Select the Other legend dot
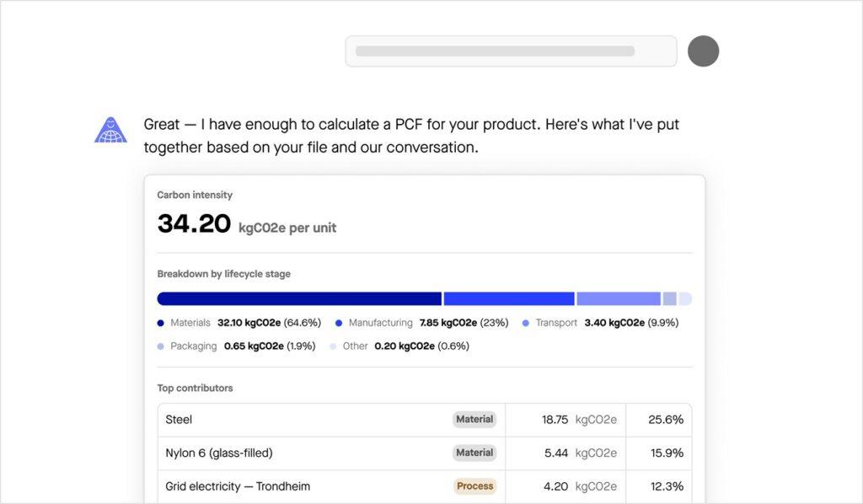Viewport: 863px width, 504px height. click(333, 346)
